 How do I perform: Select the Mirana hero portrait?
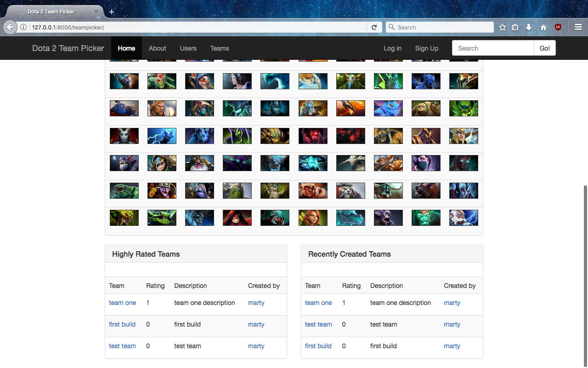click(237, 81)
